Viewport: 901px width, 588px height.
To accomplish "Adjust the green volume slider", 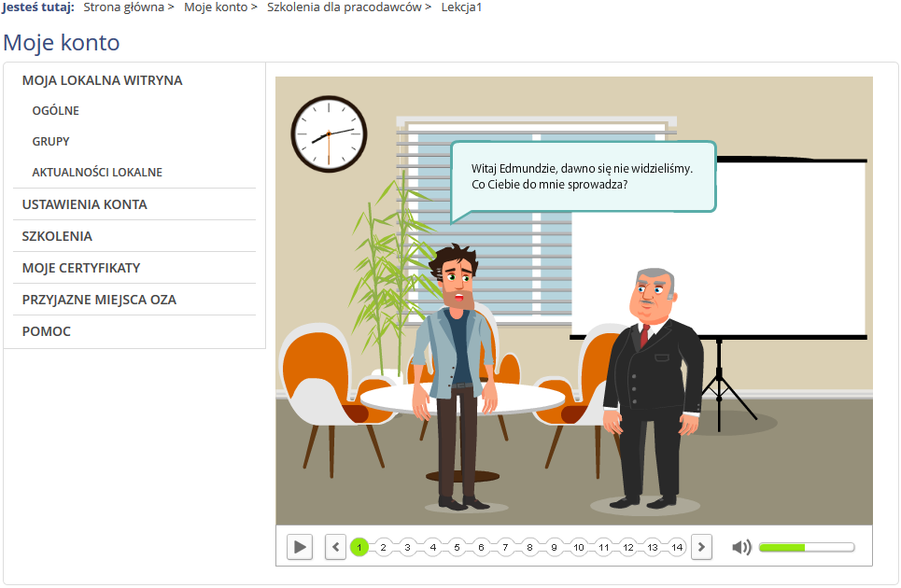I will [807, 547].
